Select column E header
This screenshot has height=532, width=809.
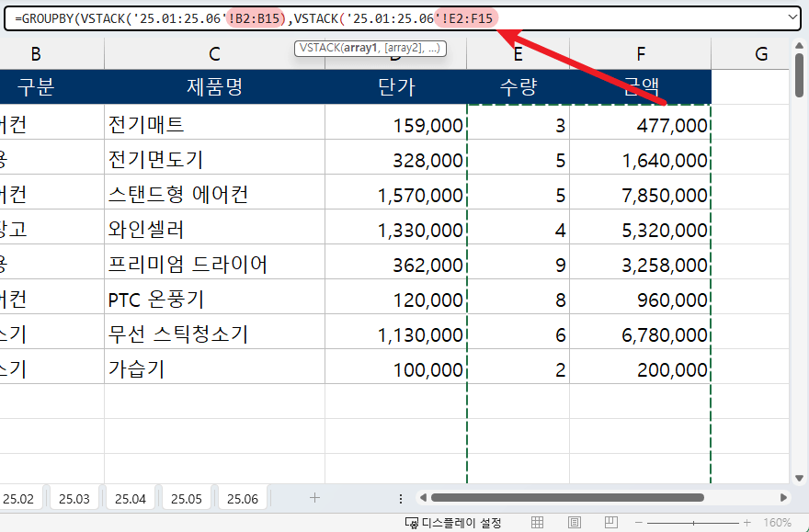(x=518, y=53)
